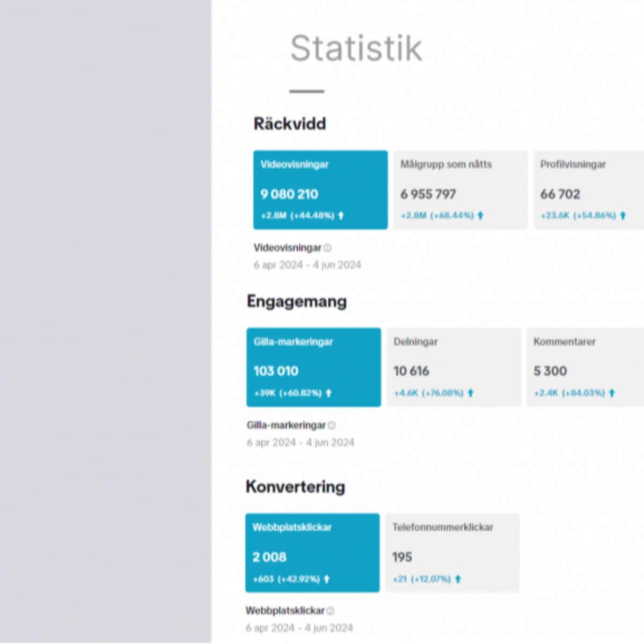Click the info icon beside Videovisningar label
Screen dimensions: 644x644
tap(327, 248)
